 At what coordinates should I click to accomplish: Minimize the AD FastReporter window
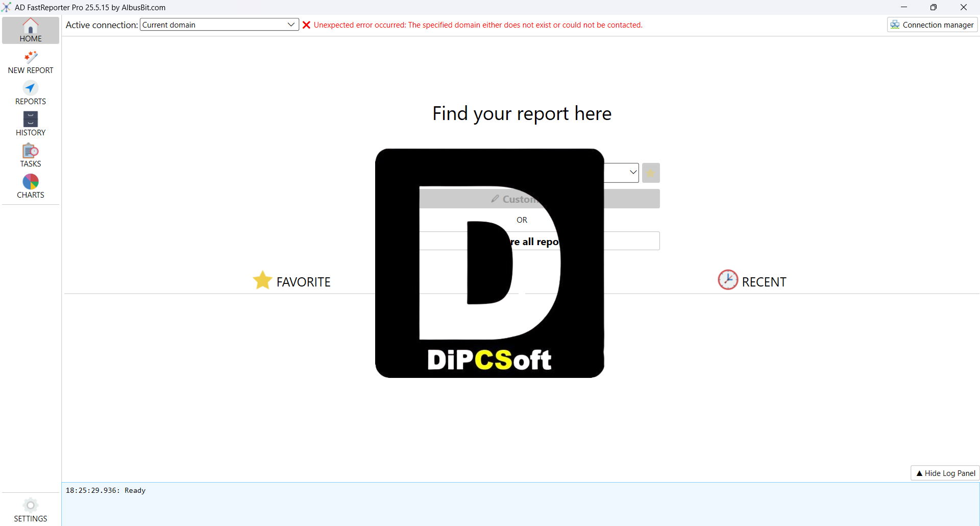point(904,7)
